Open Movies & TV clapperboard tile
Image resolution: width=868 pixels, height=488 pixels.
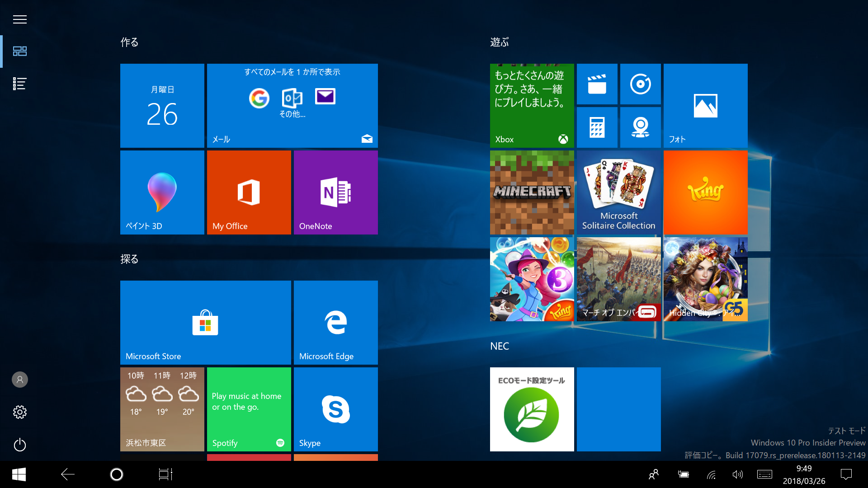[x=597, y=84]
